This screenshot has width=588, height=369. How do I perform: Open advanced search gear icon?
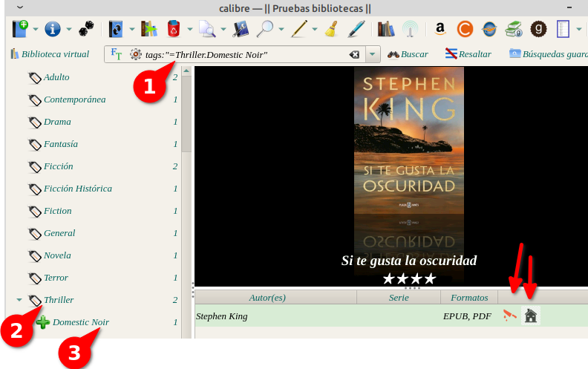(136, 54)
